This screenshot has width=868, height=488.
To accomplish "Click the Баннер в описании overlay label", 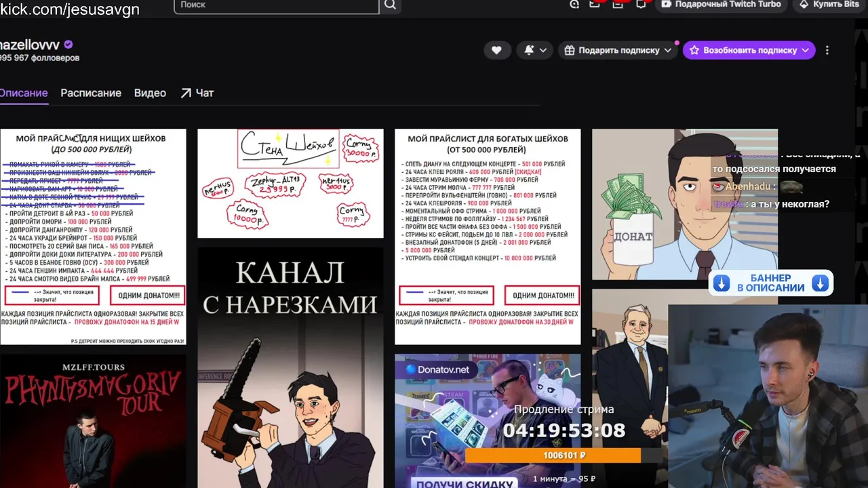I will click(x=771, y=283).
